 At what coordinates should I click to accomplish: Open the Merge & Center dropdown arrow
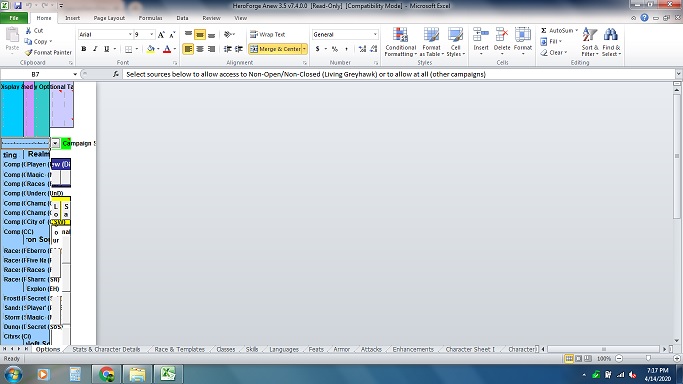(304, 49)
